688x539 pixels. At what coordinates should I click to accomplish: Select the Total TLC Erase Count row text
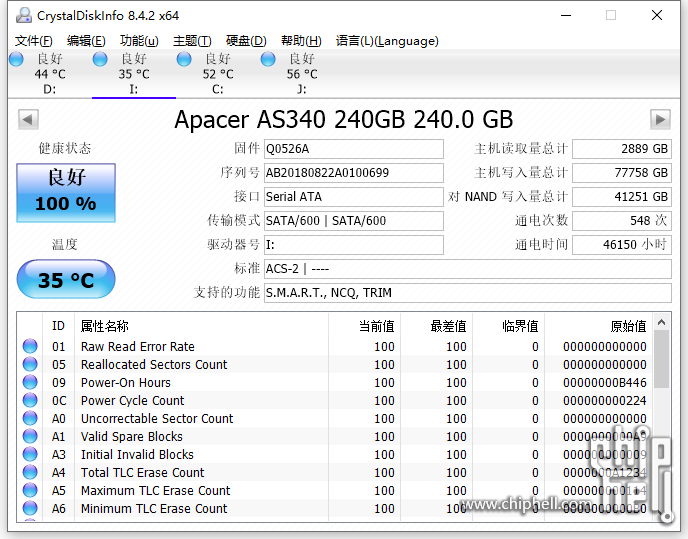(143, 473)
